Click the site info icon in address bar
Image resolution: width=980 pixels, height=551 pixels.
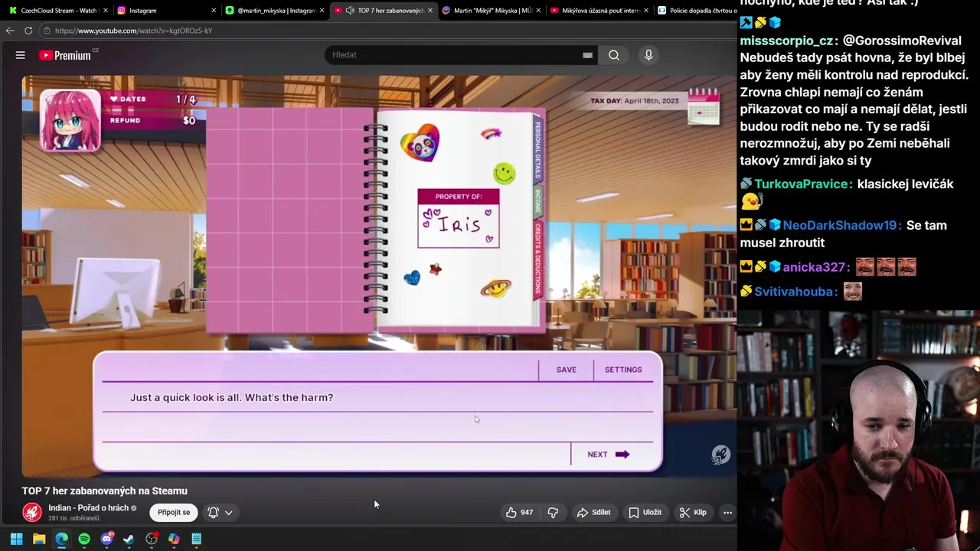click(47, 31)
